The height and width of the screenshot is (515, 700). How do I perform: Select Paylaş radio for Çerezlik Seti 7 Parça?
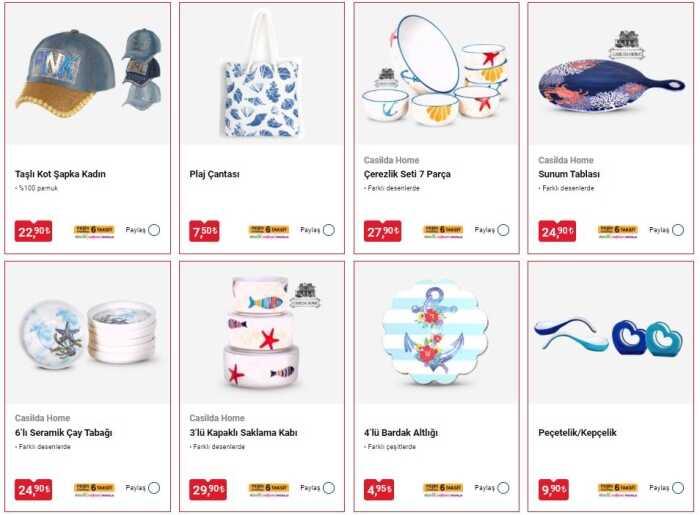[x=503, y=230]
